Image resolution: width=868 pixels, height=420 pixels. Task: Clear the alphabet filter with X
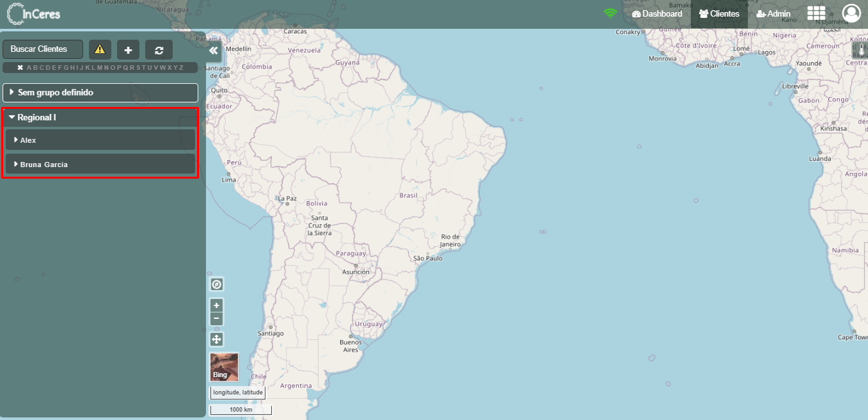click(x=20, y=67)
